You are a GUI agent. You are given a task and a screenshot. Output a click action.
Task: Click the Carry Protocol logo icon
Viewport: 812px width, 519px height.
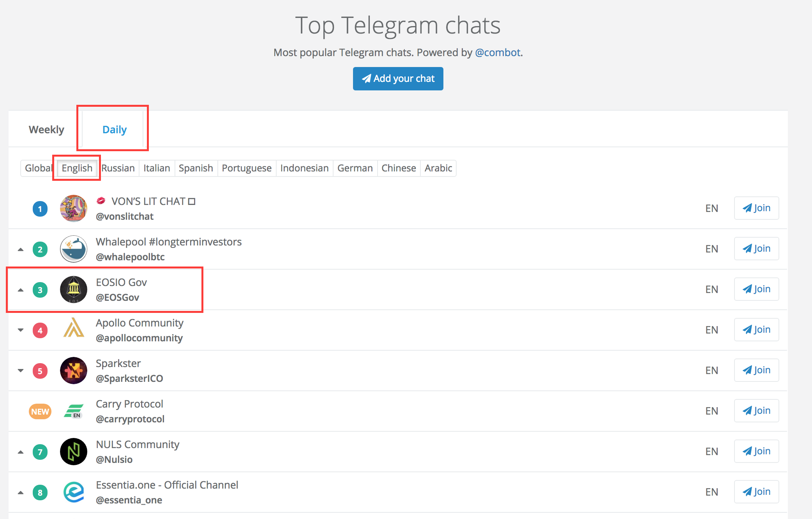coord(74,411)
